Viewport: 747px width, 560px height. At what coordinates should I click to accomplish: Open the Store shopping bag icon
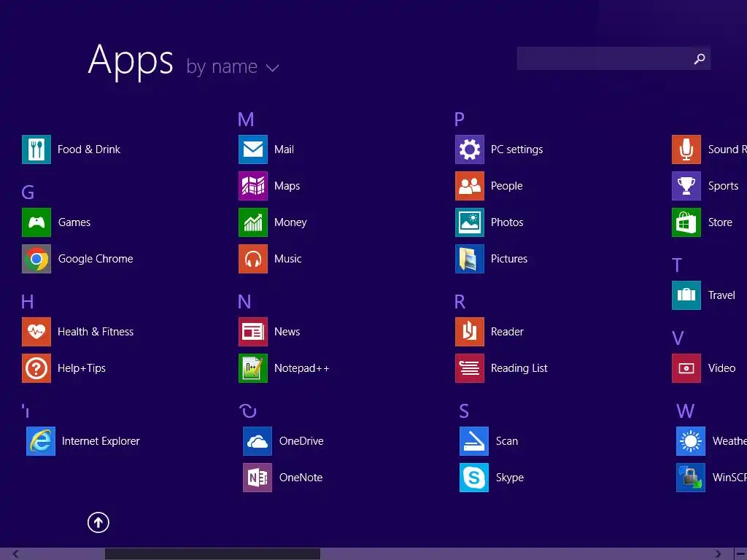point(686,222)
